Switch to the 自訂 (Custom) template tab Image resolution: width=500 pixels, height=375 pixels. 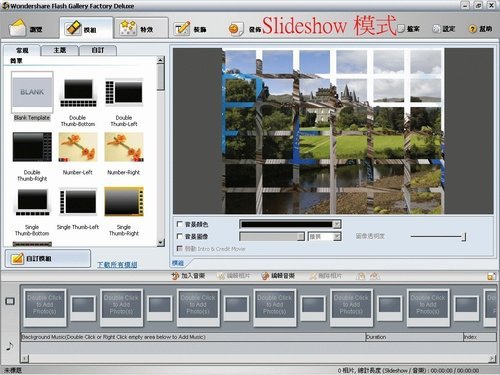click(x=98, y=50)
